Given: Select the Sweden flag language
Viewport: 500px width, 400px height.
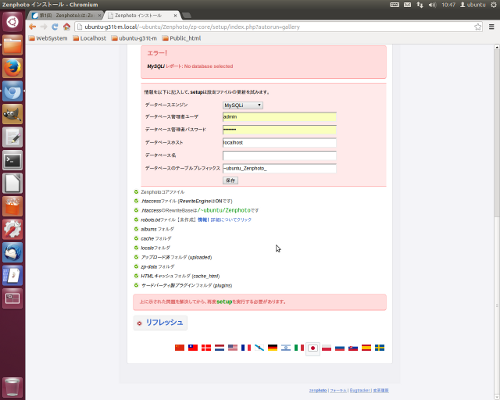Looking at the screenshot, I should tap(380, 348).
